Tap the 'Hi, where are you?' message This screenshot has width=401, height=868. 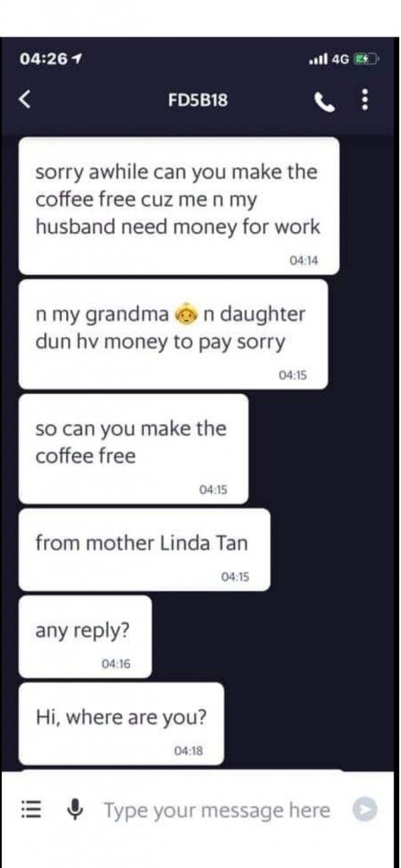121,724
